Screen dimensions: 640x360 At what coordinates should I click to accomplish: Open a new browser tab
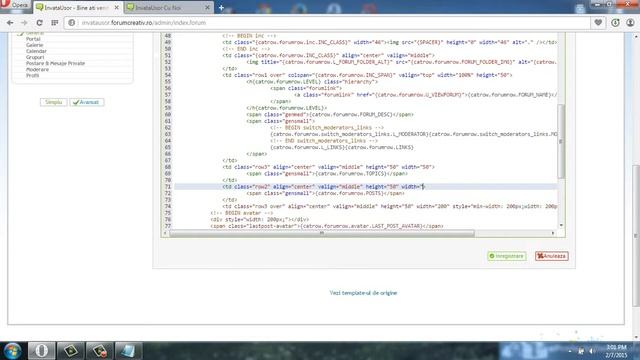pyautogui.click(x=221, y=8)
